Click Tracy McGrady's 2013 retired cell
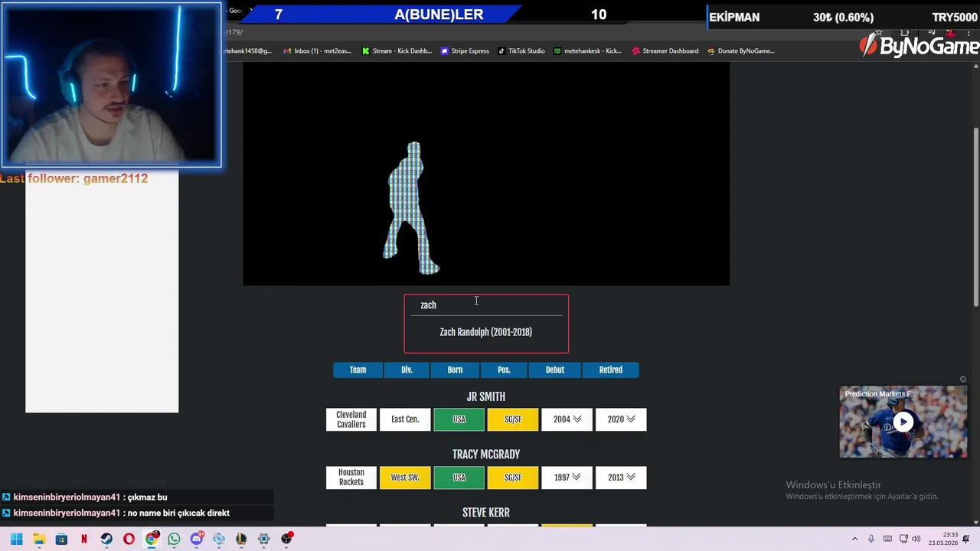This screenshot has width=980, height=551. [621, 478]
